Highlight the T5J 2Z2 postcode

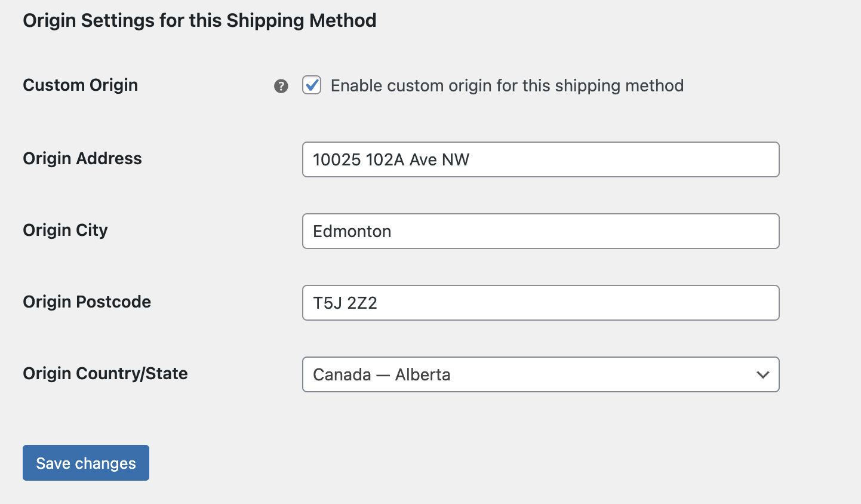click(345, 303)
